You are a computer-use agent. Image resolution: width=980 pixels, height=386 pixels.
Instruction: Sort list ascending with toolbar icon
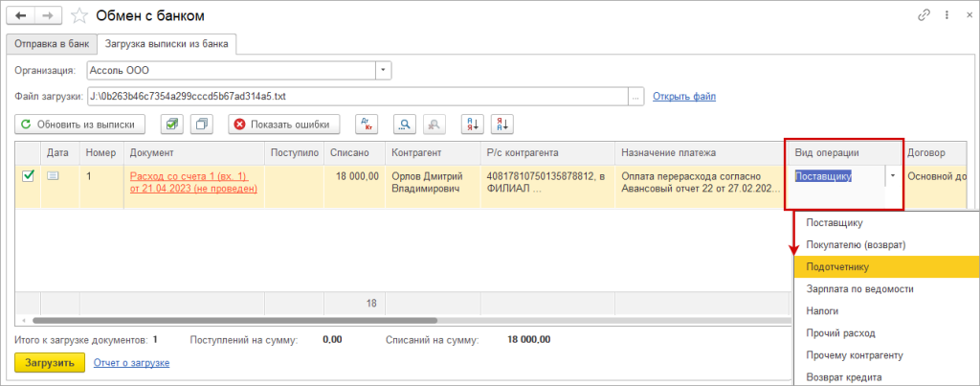click(x=473, y=124)
